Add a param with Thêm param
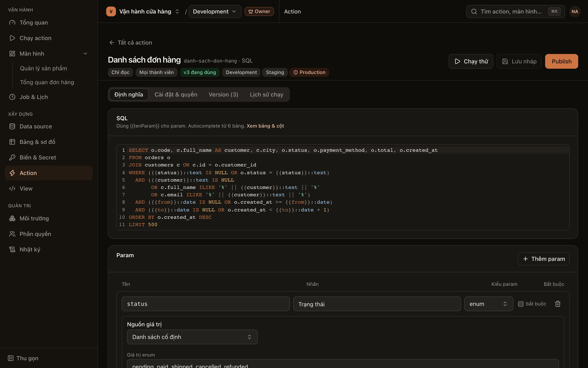The width and height of the screenshot is (588, 368). pos(543,259)
